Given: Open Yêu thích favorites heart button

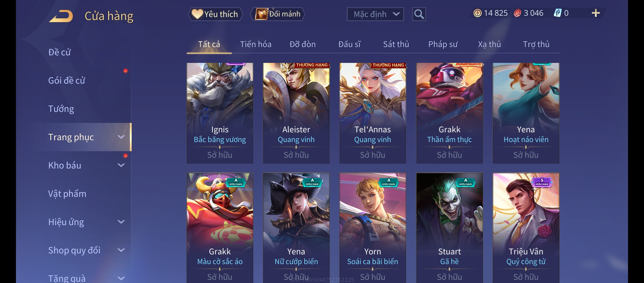Looking at the screenshot, I should pyautogui.click(x=215, y=14).
